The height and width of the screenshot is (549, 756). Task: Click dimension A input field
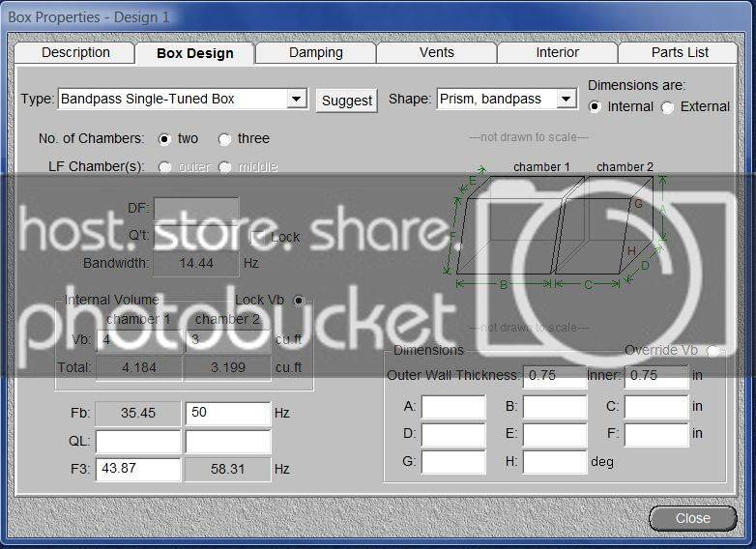pos(453,407)
